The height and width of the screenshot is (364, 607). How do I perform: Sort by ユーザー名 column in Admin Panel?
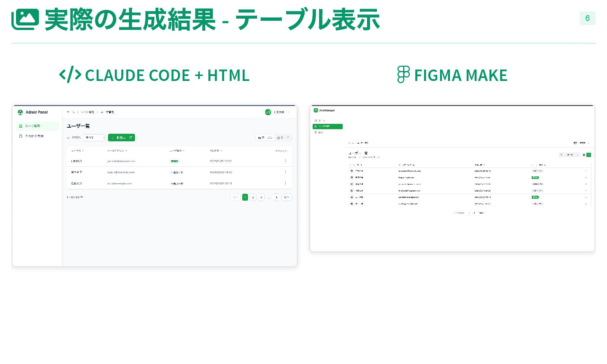click(77, 151)
